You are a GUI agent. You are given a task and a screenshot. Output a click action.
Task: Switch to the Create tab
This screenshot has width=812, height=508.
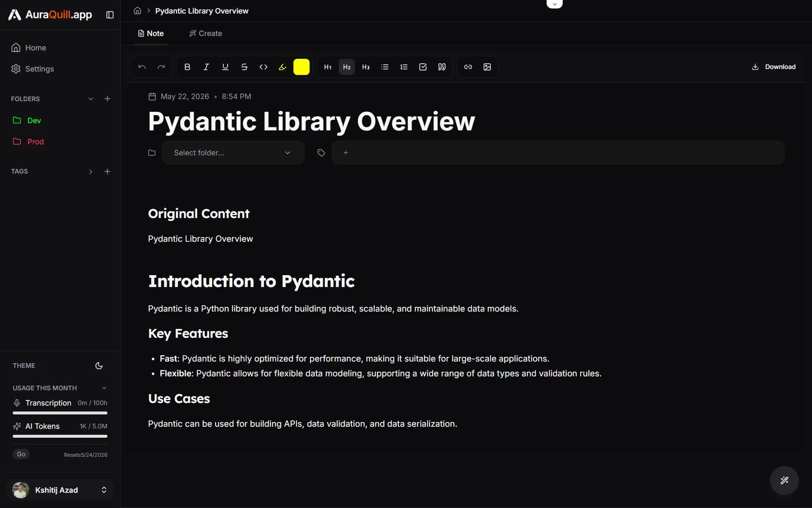click(x=206, y=33)
